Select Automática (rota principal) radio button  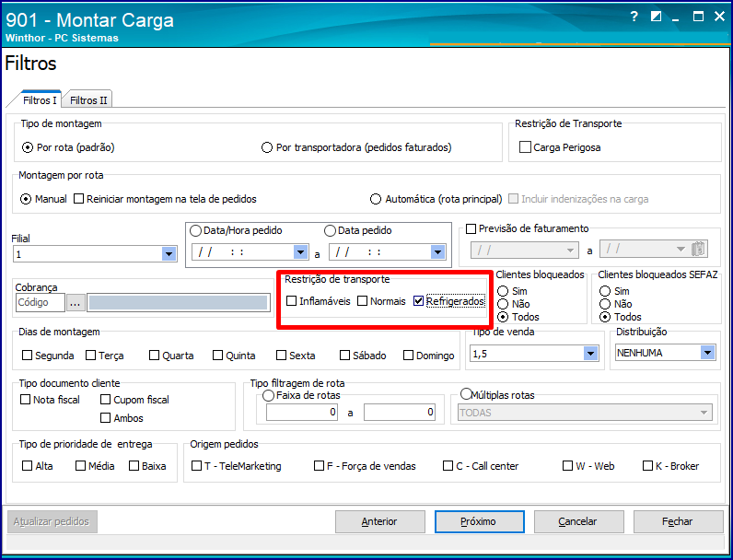[x=375, y=199]
